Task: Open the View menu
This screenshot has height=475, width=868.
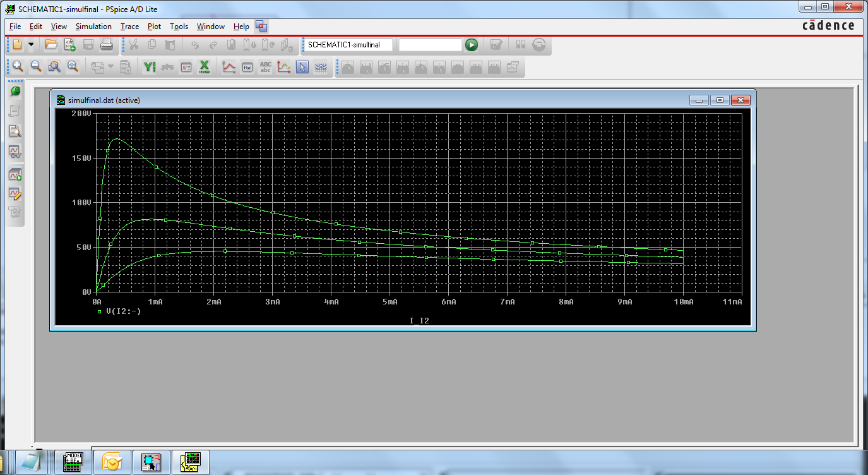Action: 59,27
